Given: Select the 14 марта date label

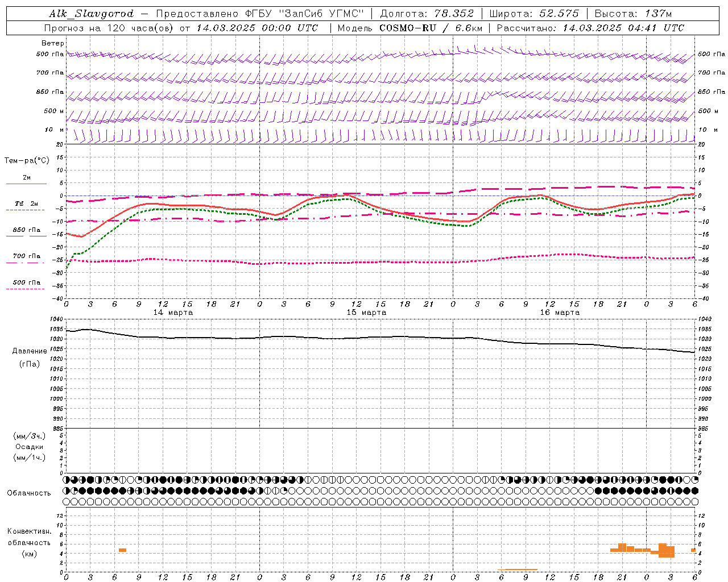Looking at the screenshot, I should (x=173, y=313).
